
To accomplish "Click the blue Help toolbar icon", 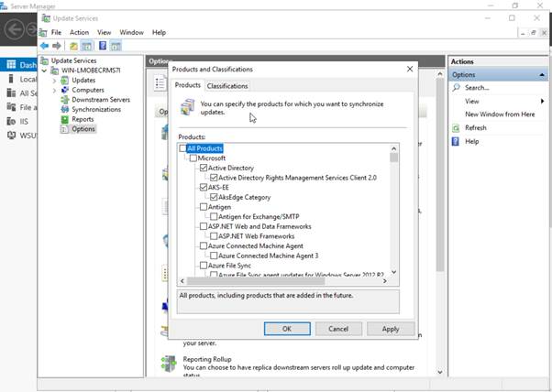I will tap(103, 46).
